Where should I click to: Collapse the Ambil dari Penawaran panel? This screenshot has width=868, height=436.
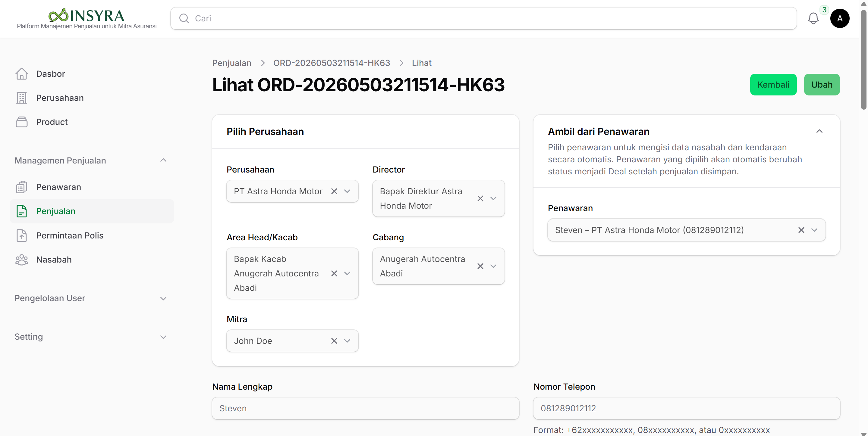[x=819, y=131]
